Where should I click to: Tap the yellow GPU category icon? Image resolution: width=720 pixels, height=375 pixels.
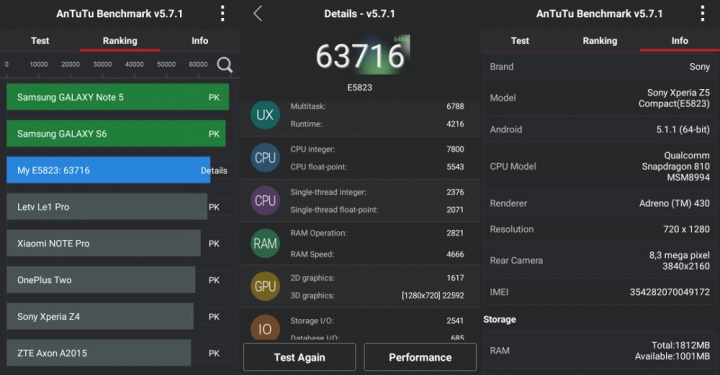[265, 286]
